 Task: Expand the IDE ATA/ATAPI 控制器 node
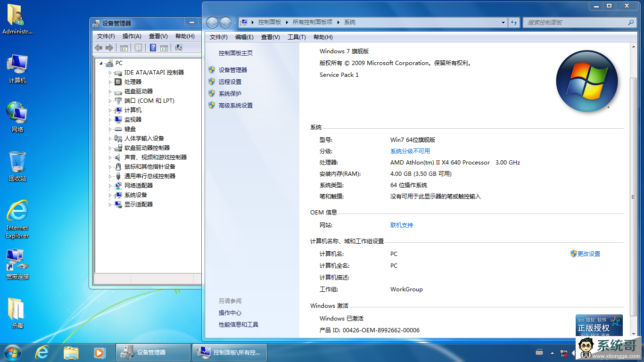(110, 73)
